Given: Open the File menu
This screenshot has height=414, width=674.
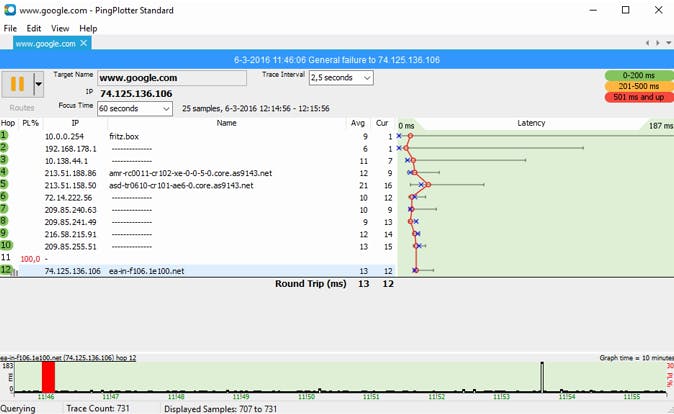Looking at the screenshot, I should pyautogui.click(x=10, y=28).
